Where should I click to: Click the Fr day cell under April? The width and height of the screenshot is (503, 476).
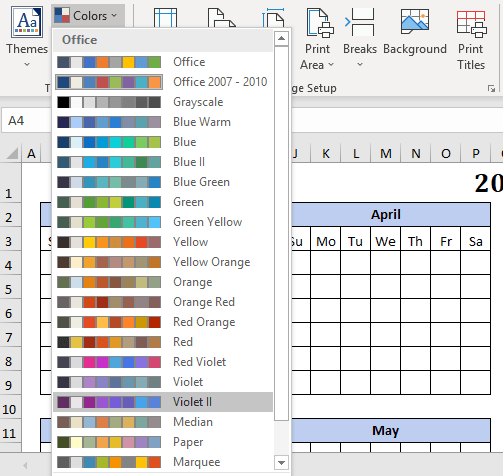(x=446, y=239)
